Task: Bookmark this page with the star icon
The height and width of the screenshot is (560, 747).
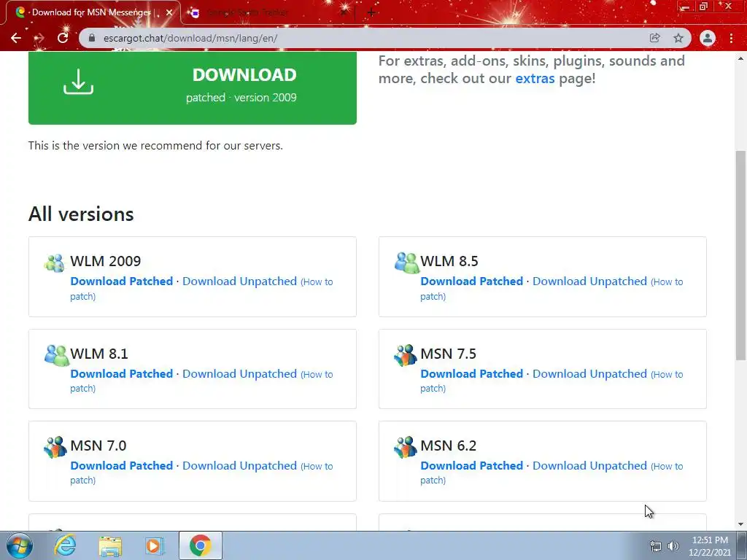Action: [678, 38]
